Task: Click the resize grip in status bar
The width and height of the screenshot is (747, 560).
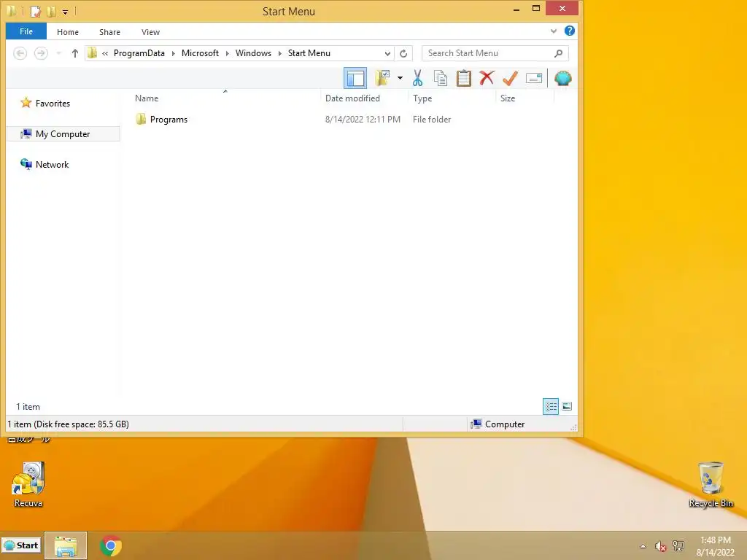Action: pos(573,427)
